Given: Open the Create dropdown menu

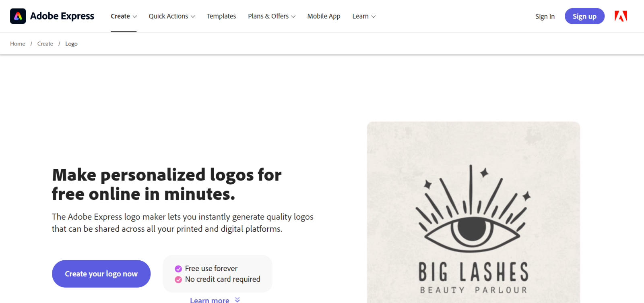Looking at the screenshot, I should click(120, 16).
